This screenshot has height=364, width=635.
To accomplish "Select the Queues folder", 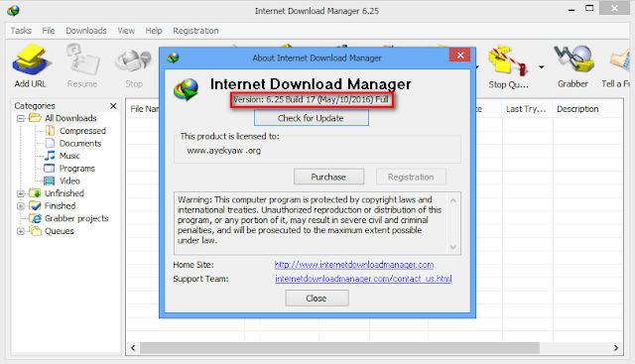I will (x=60, y=231).
